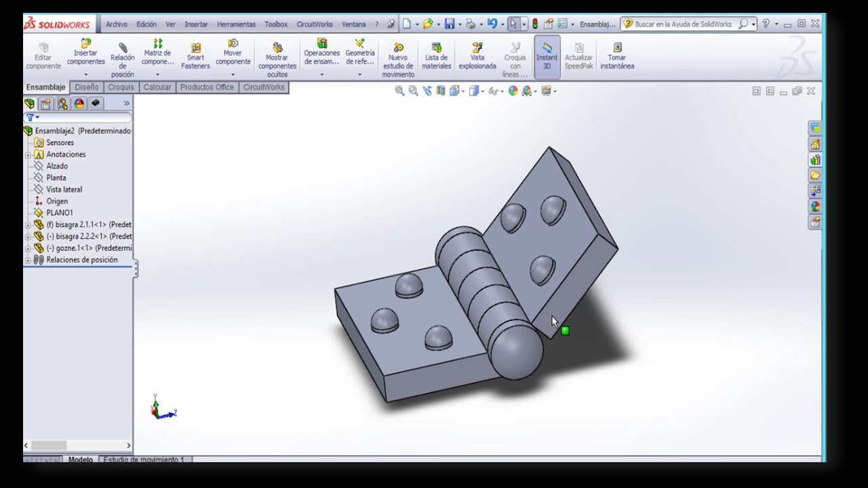Click the Open file folder icon

point(427,24)
